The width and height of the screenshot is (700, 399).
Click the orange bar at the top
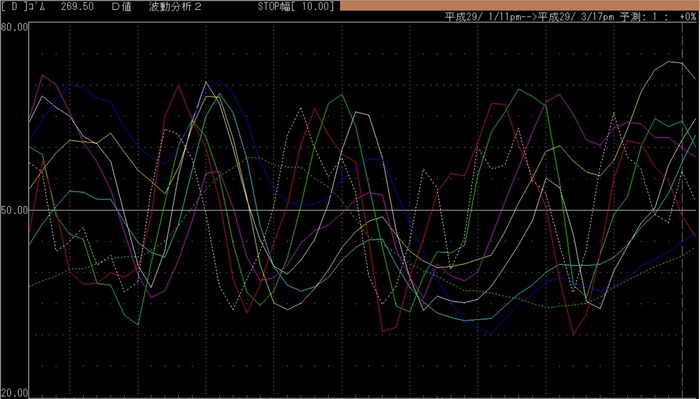519,5
